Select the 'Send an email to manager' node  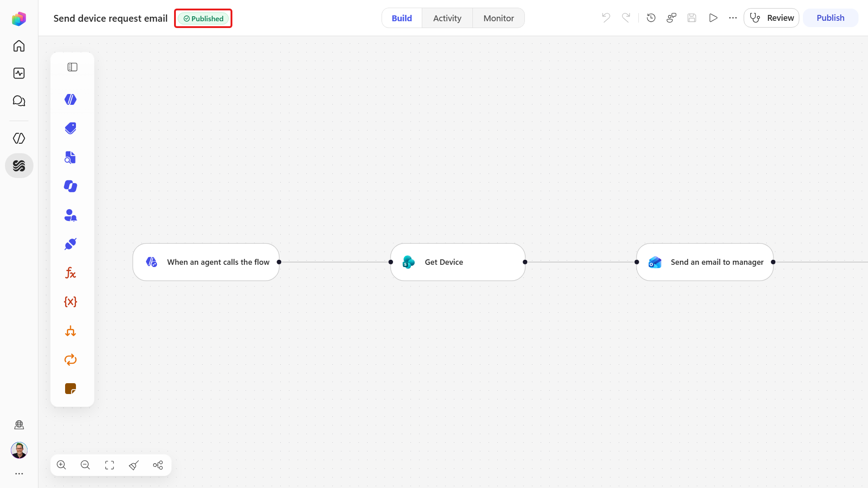pyautogui.click(x=705, y=262)
